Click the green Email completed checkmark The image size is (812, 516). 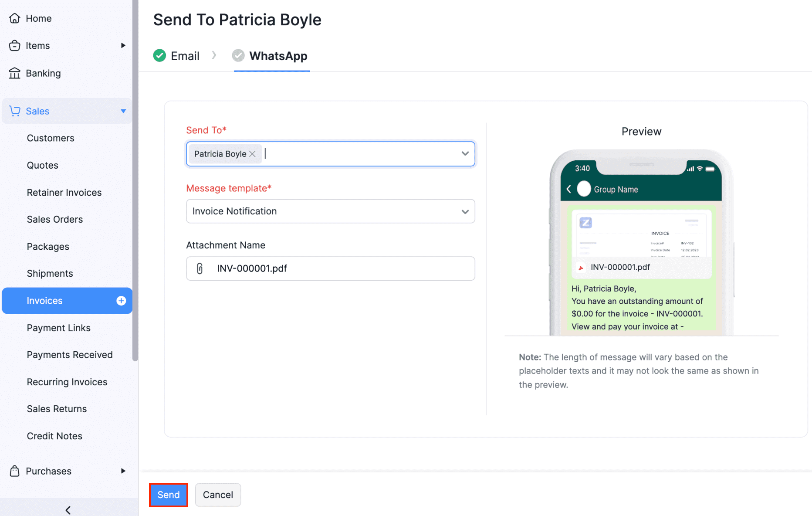coord(159,55)
